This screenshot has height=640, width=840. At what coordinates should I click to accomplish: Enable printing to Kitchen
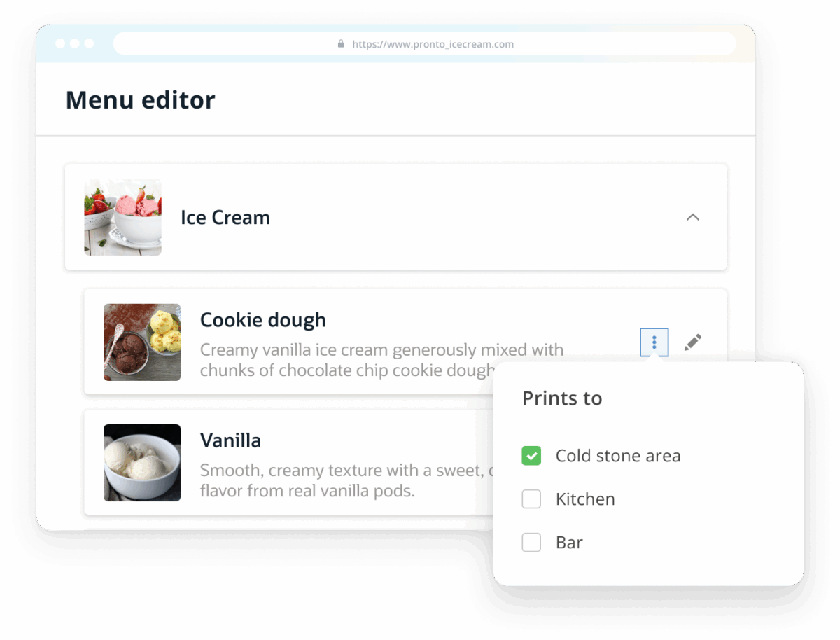(531, 499)
